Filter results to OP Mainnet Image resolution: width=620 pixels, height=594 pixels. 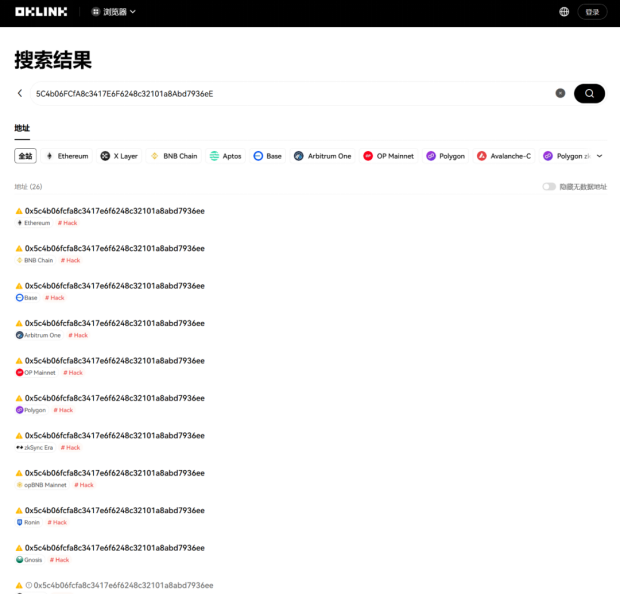(x=388, y=156)
